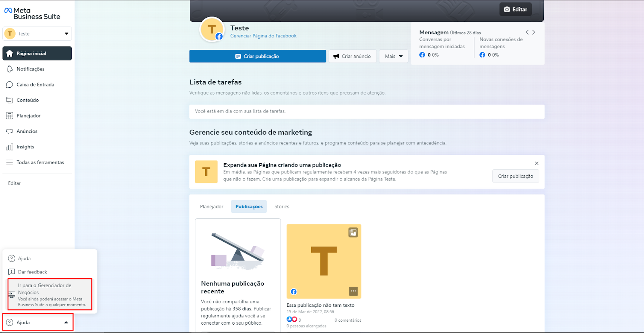Click the Teste page profile picture
644x333 pixels.
[x=212, y=29]
